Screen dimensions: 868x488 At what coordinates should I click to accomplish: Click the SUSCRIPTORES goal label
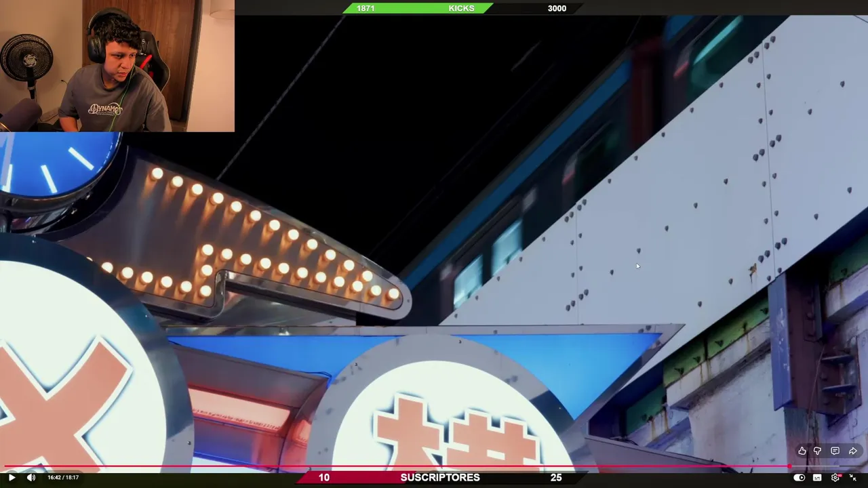tap(440, 477)
